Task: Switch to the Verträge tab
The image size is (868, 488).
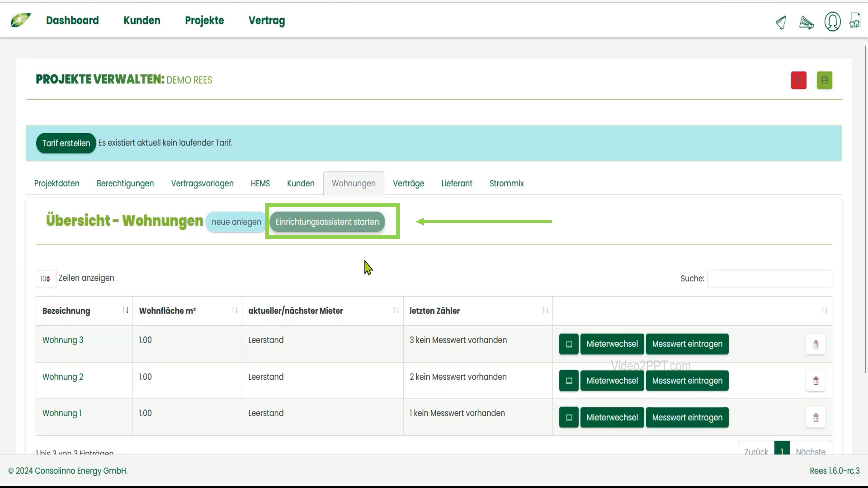Action: [x=408, y=184]
